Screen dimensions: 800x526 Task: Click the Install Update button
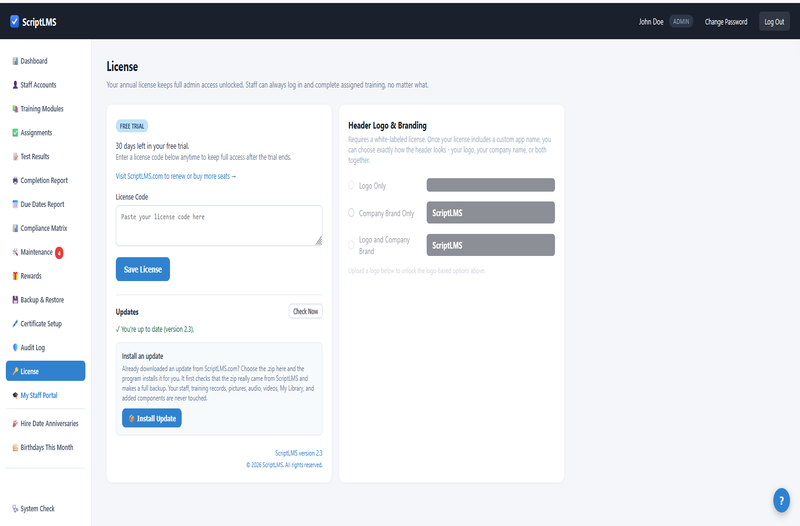click(152, 418)
